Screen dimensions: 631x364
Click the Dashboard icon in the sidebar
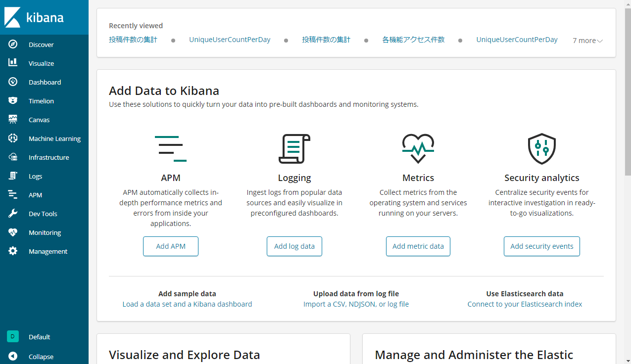[x=12, y=82]
